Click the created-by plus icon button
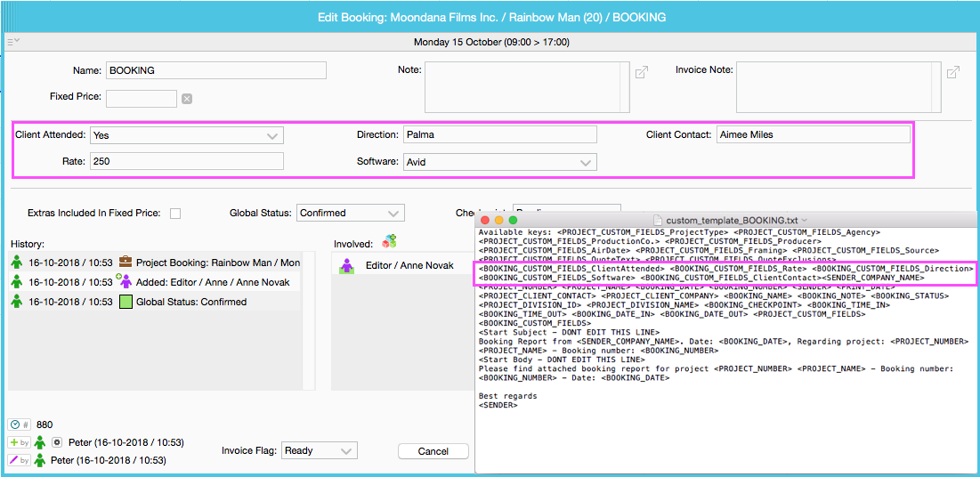 pos(19,442)
